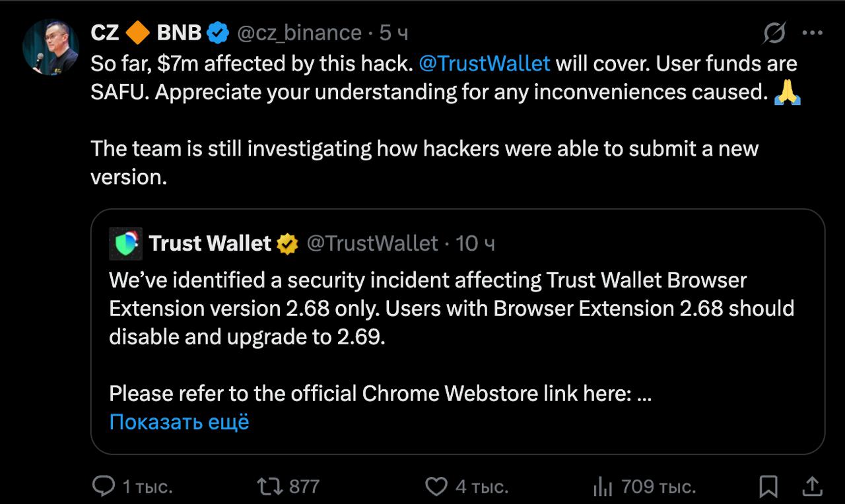Click the reply comment icon
This screenshot has width=845, height=504.
104,487
